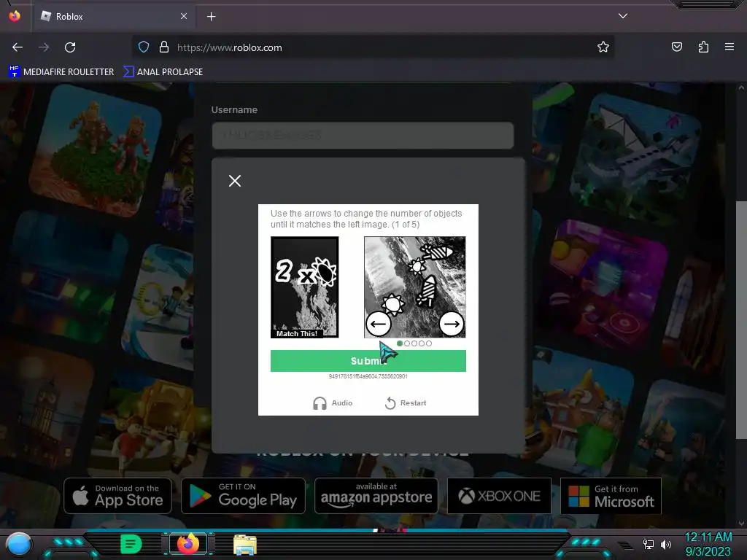View site security padlock info

164,47
